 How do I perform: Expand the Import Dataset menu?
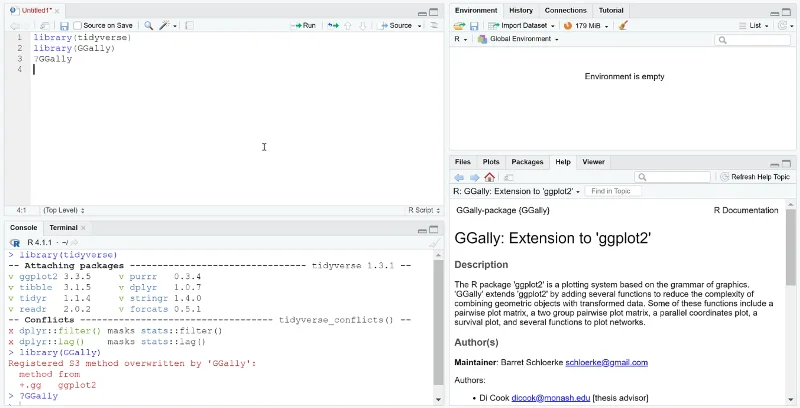point(521,26)
